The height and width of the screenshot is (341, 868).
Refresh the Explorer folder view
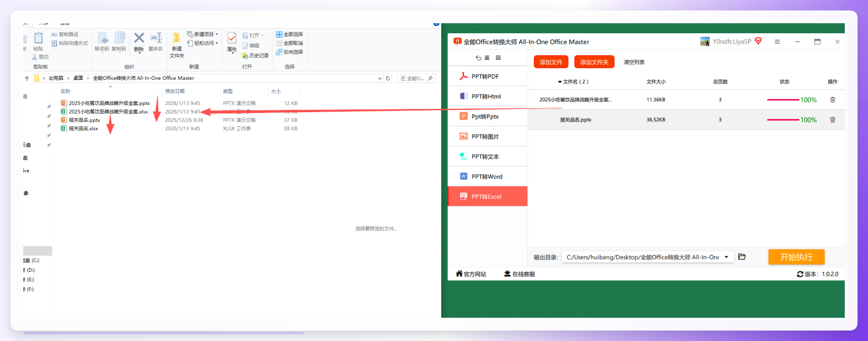388,78
